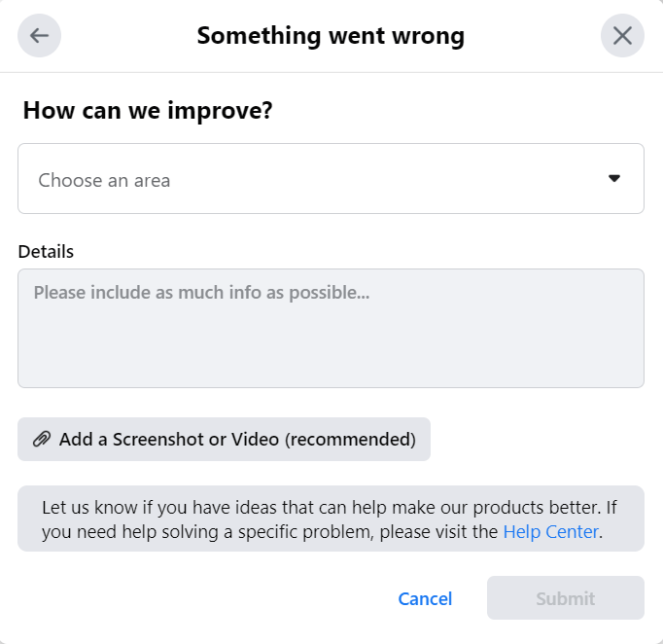Click the X icon at top right
The height and width of the screenshot is (644, 663).
[622, 36]
